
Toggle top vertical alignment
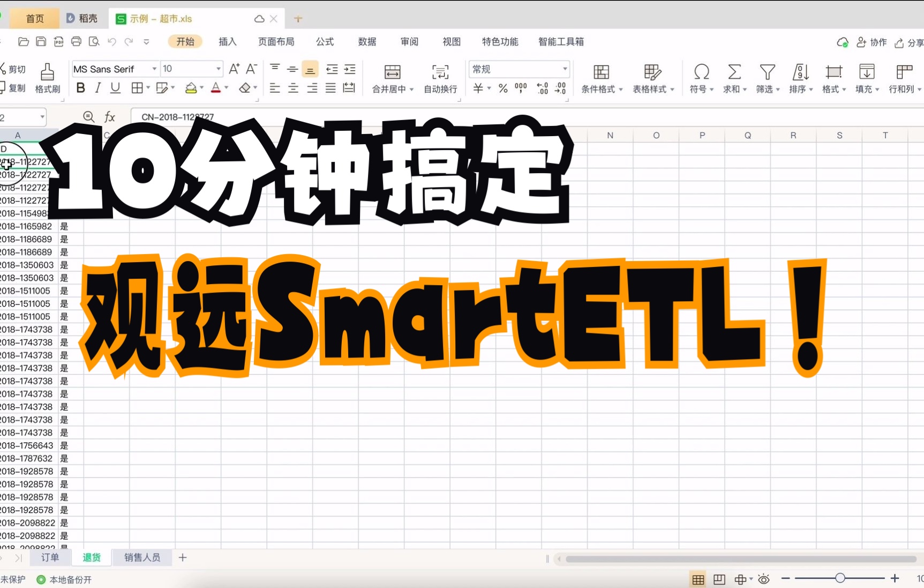(275, 69)
